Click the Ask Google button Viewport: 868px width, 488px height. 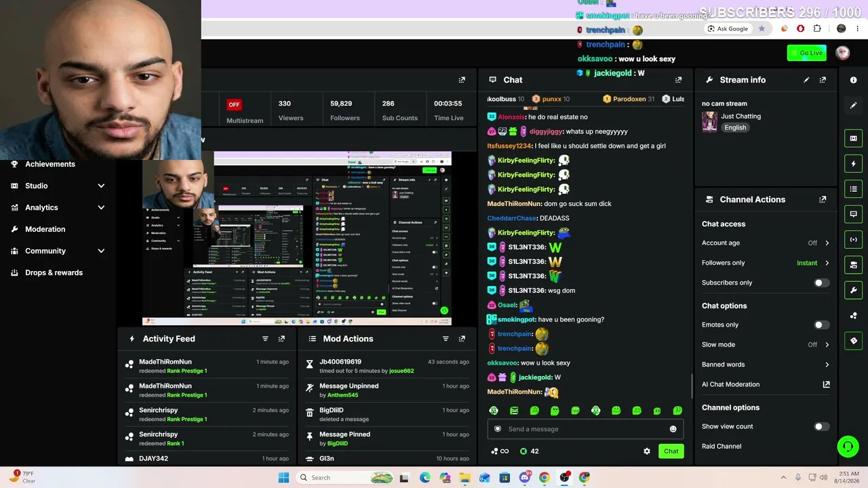(728, 28)
